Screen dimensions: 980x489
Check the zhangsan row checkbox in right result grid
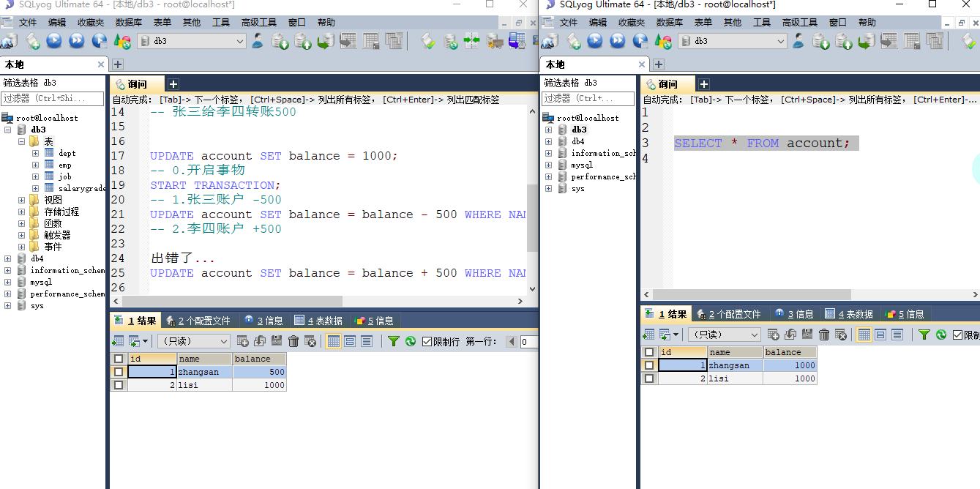[649, 365]
